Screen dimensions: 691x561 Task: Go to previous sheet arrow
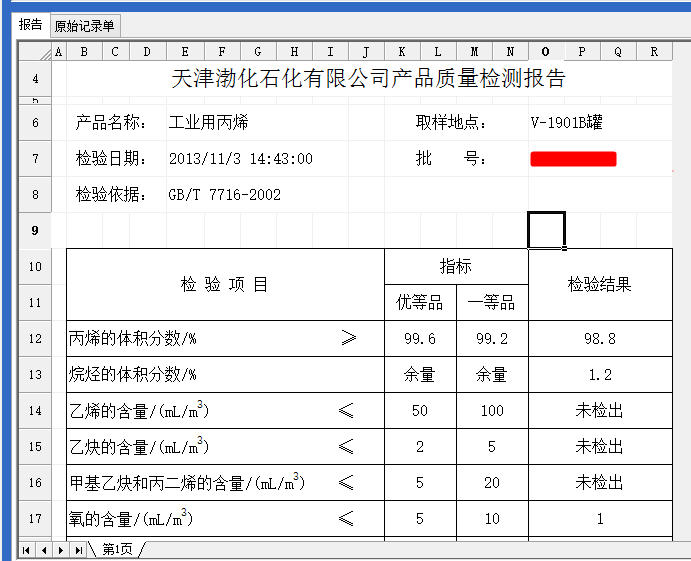click(x=44, y=550)
